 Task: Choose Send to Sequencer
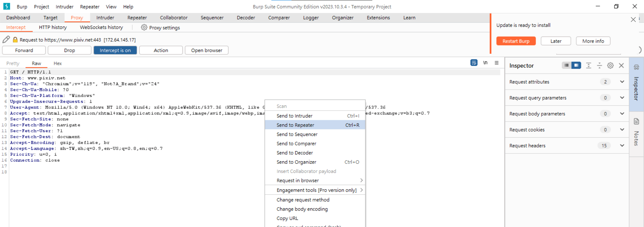click(315, 134)
